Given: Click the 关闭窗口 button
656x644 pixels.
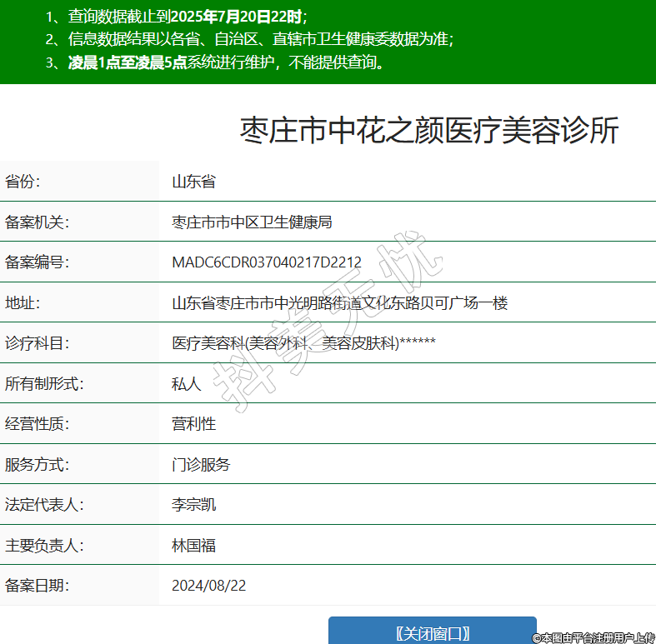Looking at the screenshot, I should pyautogui.click(x=432, y=632).
